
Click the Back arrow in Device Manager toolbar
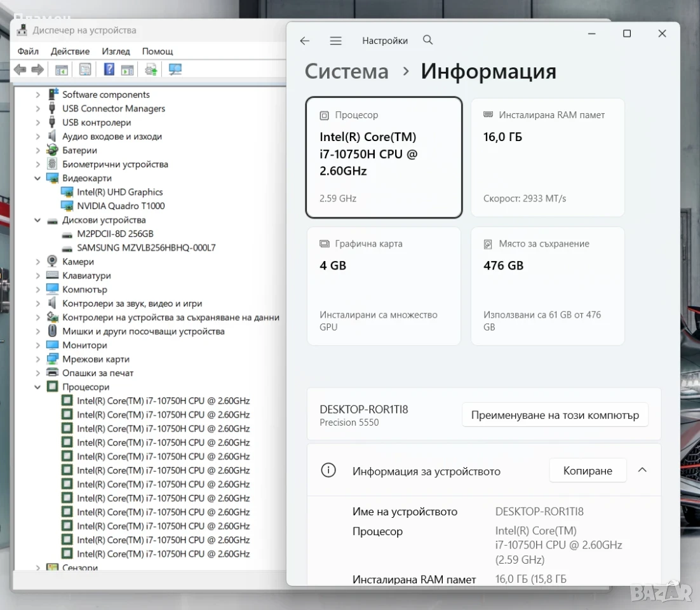tap(20, 69)
